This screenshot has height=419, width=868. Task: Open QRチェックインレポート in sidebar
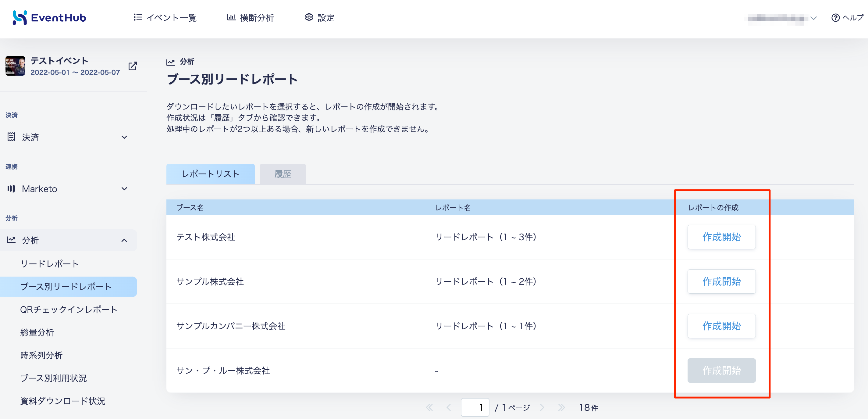[x=69, y=310]
